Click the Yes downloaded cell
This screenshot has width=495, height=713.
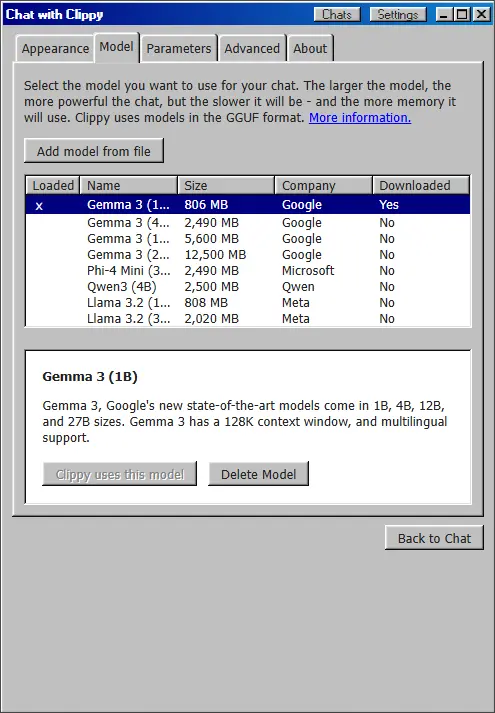[x=389, y=205]
